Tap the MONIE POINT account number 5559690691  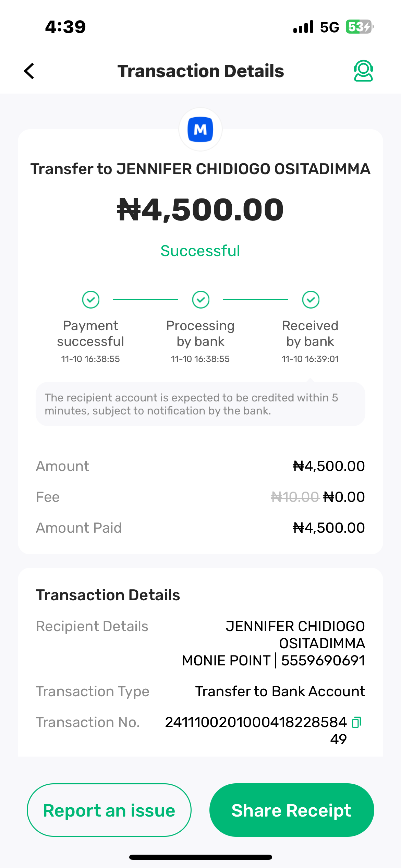coord(323,661)
